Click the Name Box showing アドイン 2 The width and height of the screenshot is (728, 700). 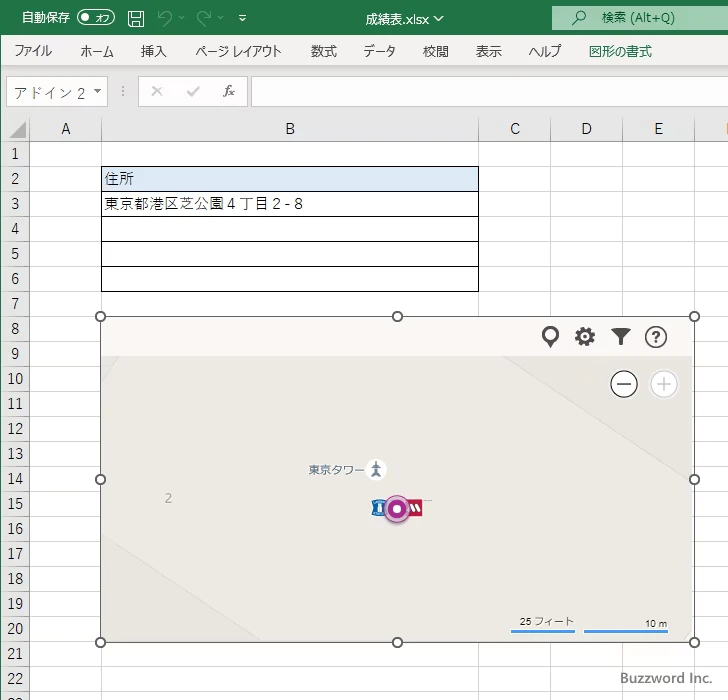pos(49,92)
